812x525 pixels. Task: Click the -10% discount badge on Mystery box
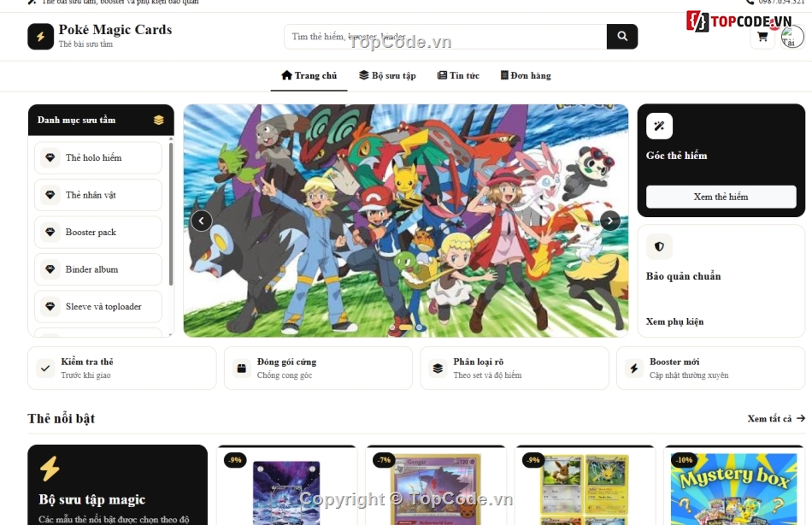click(684, 460)
